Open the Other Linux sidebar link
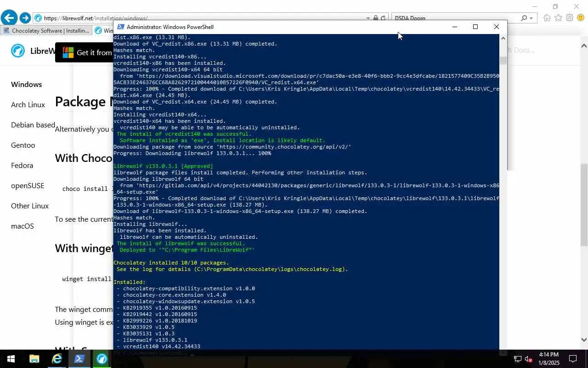Screen dimensions: 588x368 (x=30, y=206)
